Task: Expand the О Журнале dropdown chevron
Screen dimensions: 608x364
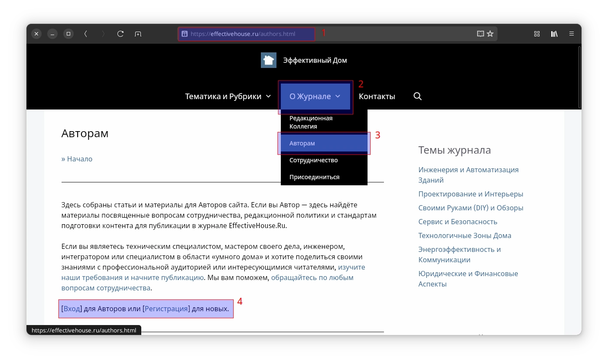Action: coord(338,97)
